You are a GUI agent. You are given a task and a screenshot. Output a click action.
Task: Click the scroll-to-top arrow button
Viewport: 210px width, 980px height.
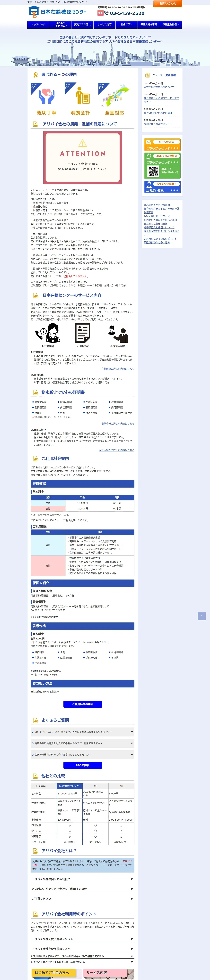[x=202, y=616]
